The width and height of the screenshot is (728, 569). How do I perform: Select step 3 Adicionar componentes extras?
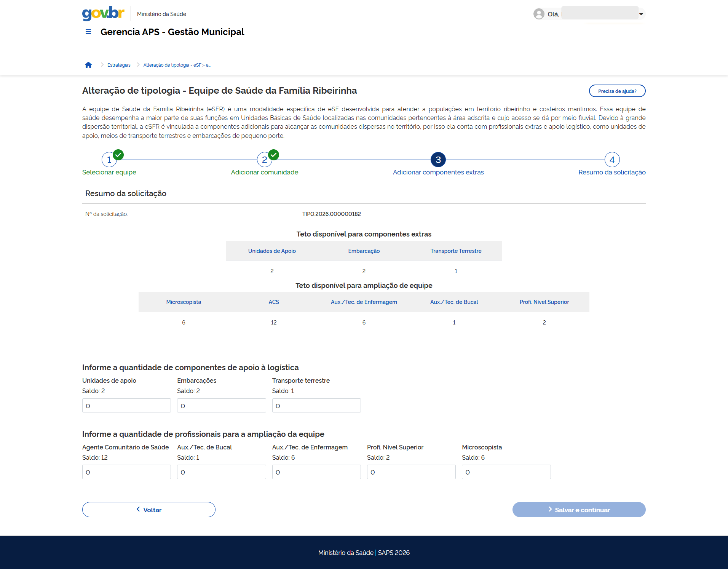pyautogui.click(x=438, y=160)
